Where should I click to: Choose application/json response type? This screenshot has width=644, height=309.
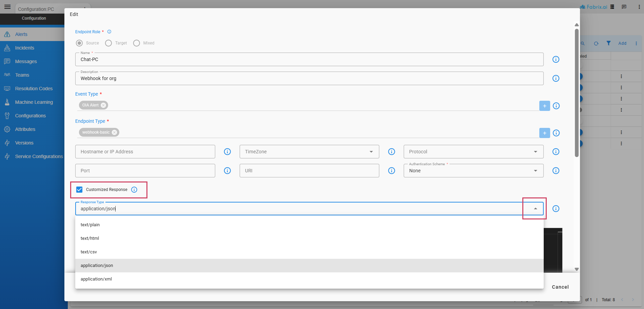tap(309, 266)
